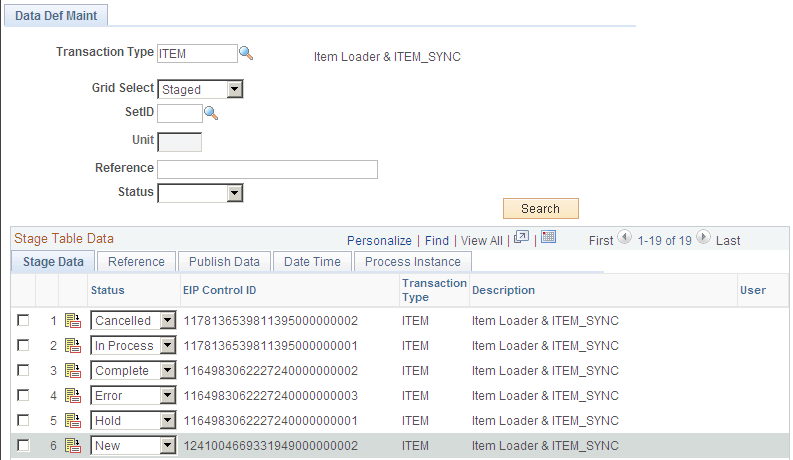Screen dimensions: 793x460
Task: Open detail icon for row 2
Action: 73,345
